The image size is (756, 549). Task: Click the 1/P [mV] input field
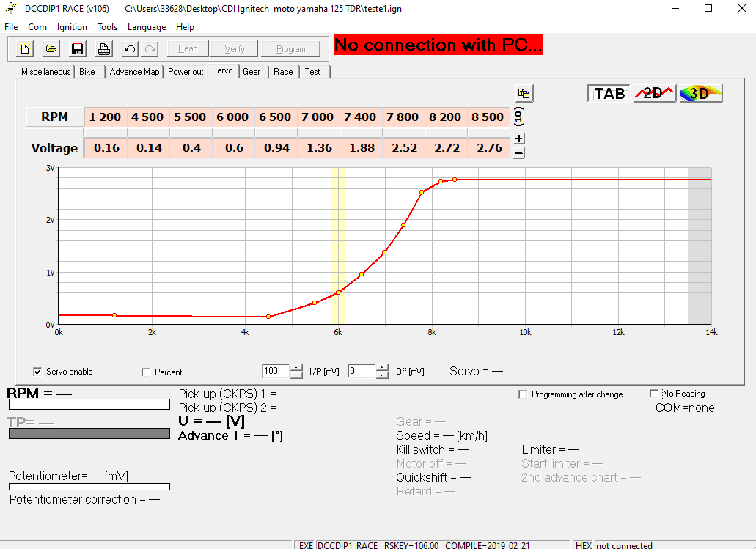(276, 371)
